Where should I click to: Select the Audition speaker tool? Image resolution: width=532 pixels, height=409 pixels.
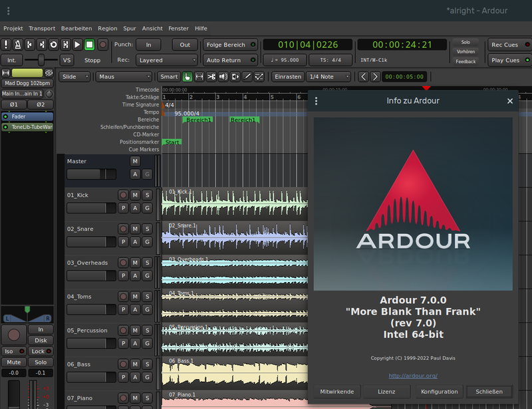pos(223,76)
